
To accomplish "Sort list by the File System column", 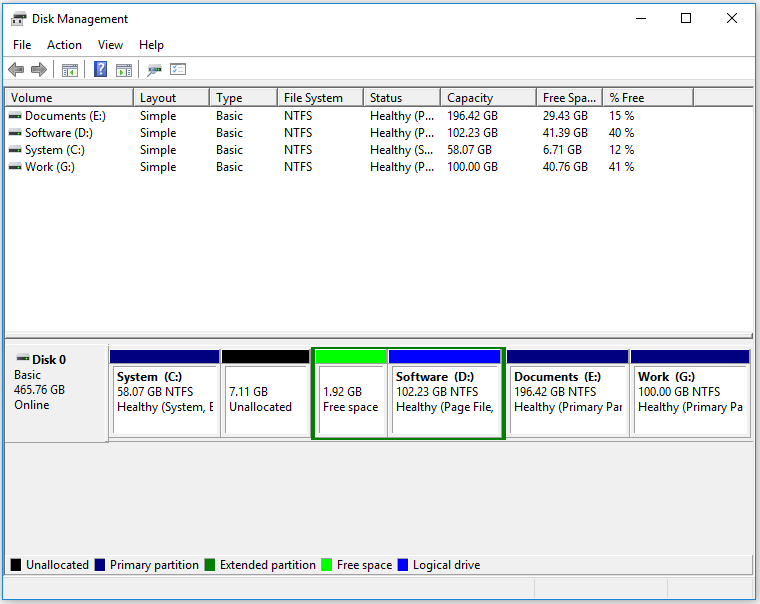I will 313,98.
